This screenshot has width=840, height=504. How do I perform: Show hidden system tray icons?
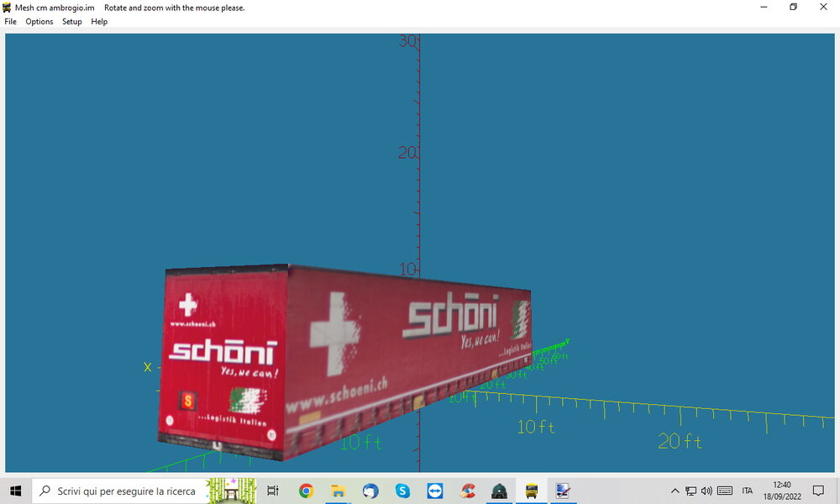point(675,491)
